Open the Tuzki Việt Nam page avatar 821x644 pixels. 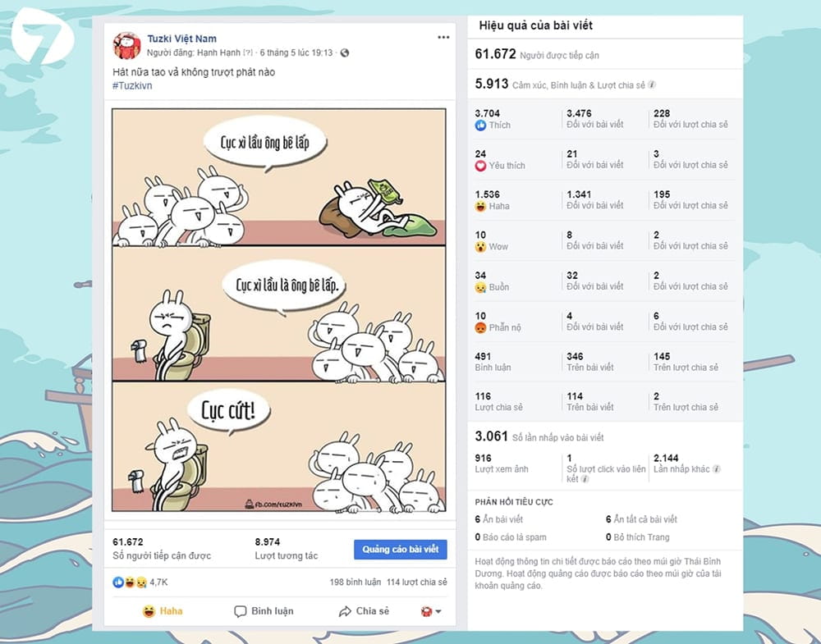pos(126,45)
